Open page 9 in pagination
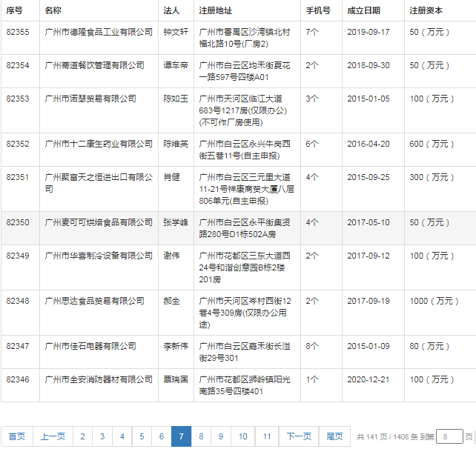Screen dimensions: 476x469 (x=221, y=436)
